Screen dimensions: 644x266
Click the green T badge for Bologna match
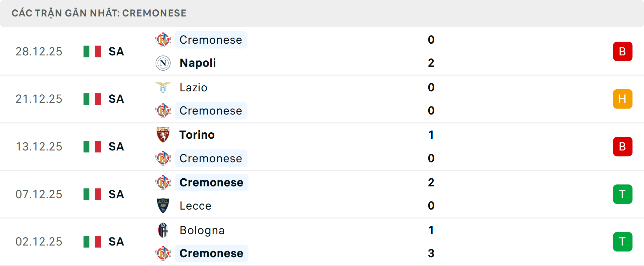[x=622, y=242]
